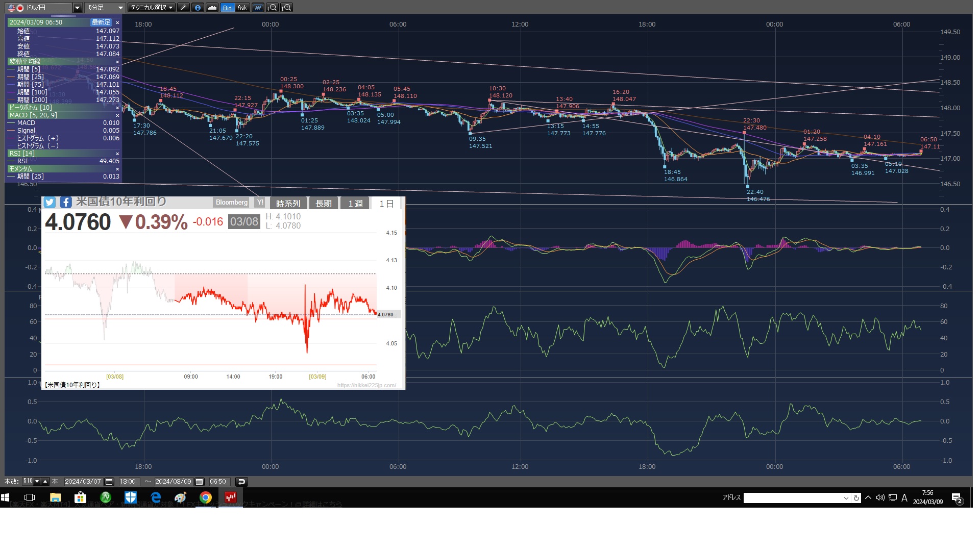
Task: Open the ドル/円 currency pair dropdown
Action: point(77,8)
